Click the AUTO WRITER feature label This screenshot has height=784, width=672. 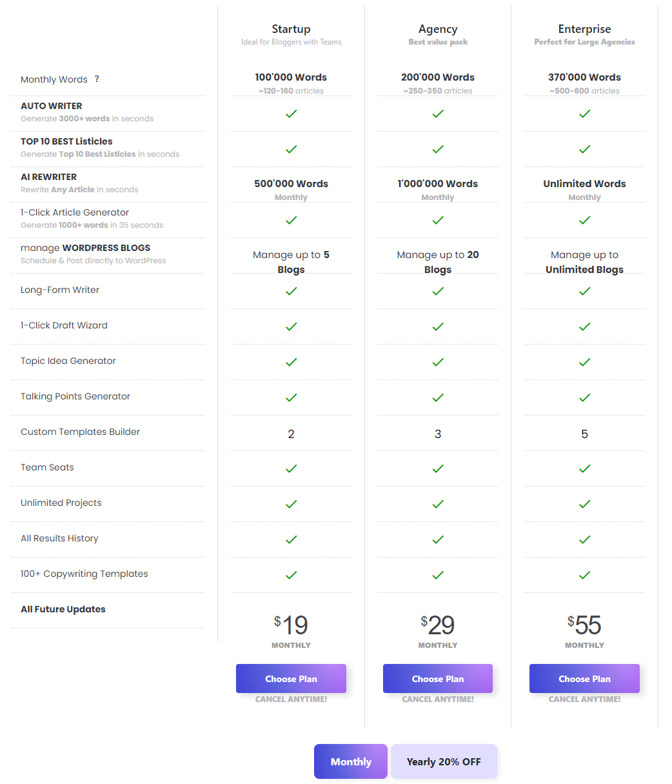pyautogui.click(x=52, y=106)
